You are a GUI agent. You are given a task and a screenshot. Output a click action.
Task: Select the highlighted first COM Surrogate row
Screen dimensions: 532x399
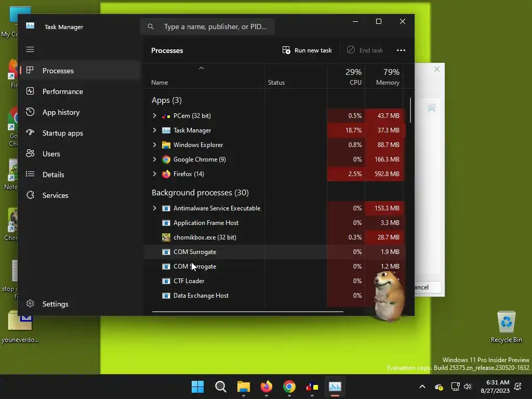274,252
